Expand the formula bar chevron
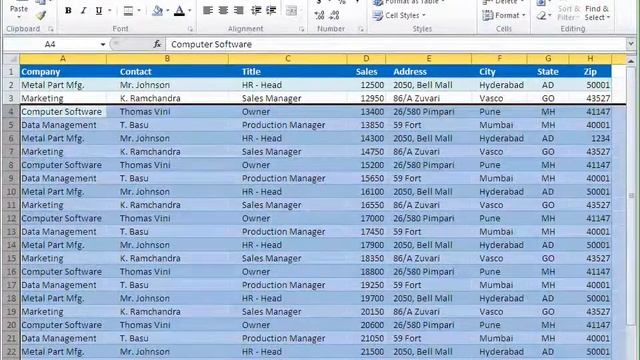Viewport: 640px width, 360px height. click(x=631, y=44)
